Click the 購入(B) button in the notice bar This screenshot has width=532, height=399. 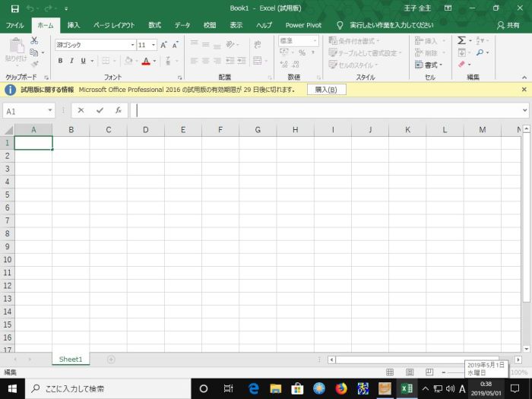[x=326, y=90]
